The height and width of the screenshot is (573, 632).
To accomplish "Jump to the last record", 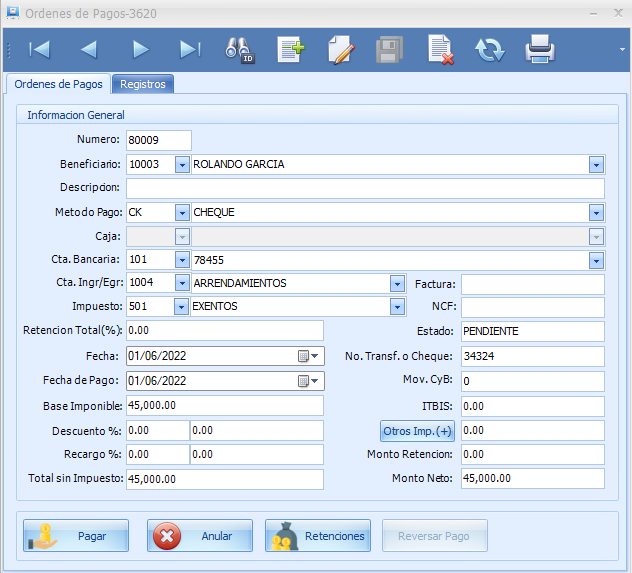I will (x=190, y=49).
